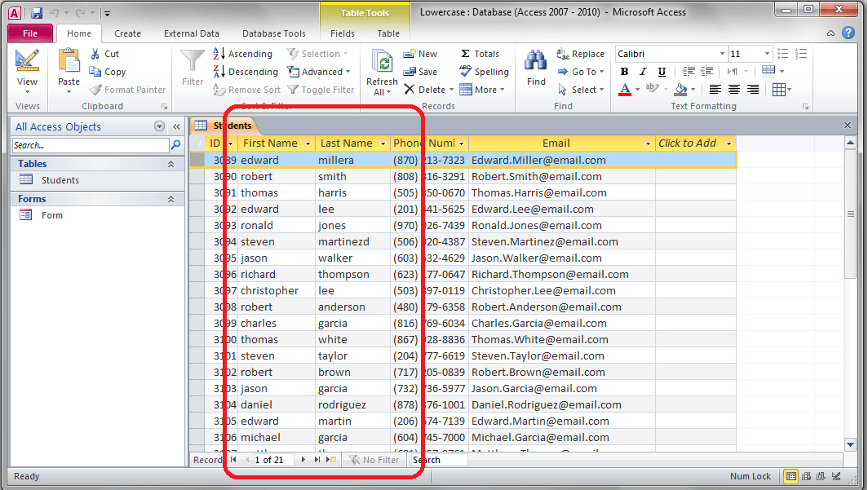Switch to the Table tab
Screen dimensions: 868x490
pos(388,33)
